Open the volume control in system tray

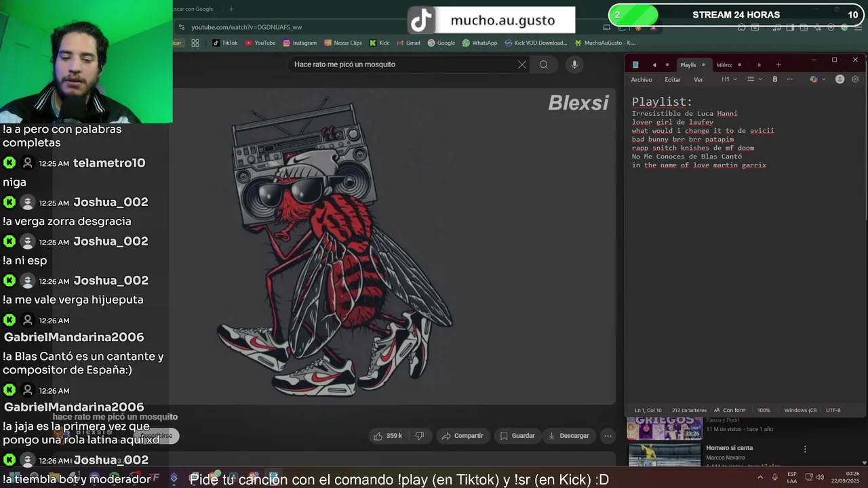(x=821, y=477)
